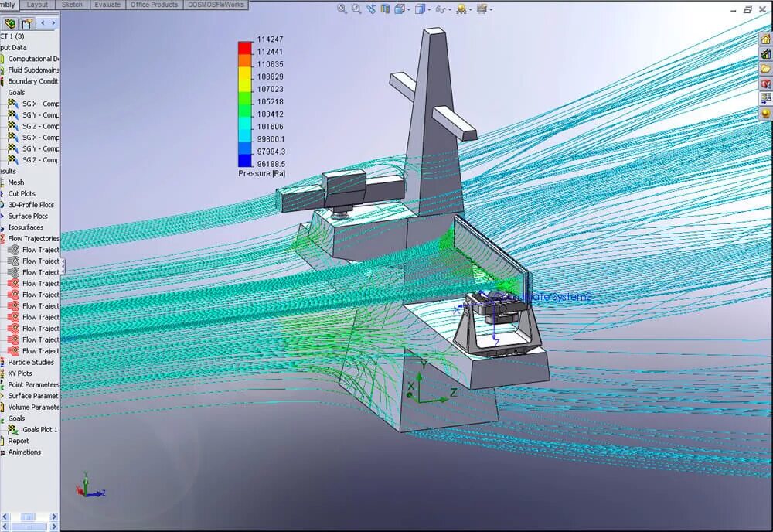The image size is (773, 532).
Task: Select the Animations tree item
Action: pos(22,452)
